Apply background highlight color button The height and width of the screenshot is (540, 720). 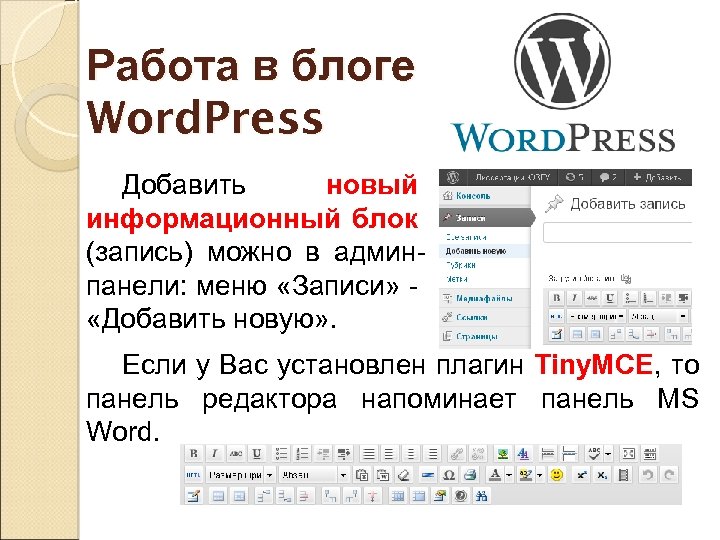click(x=525, y=475)
